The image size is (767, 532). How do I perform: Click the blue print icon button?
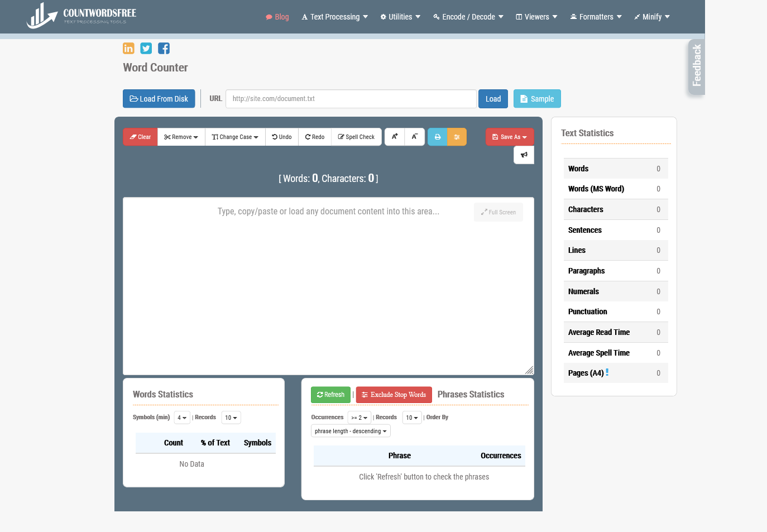(x=438, y=137)
